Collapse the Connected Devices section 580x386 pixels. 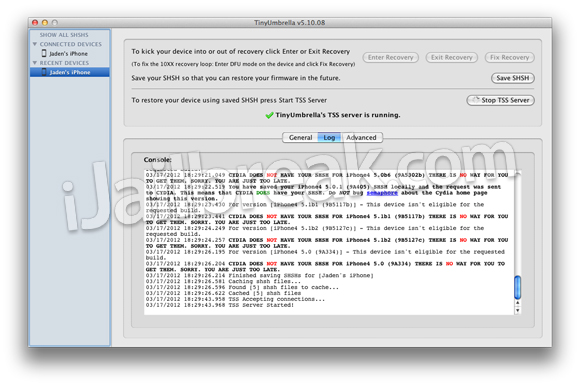click(35, 44)
